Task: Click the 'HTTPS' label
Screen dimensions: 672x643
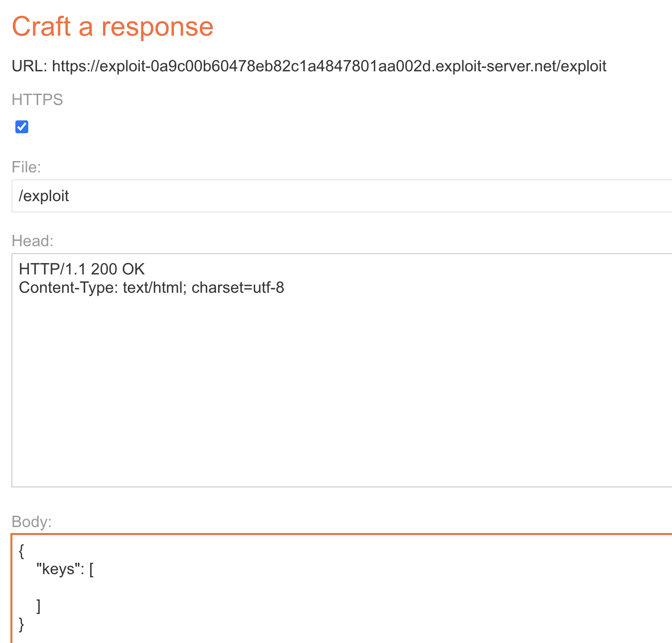Action: tap(37, 100)
